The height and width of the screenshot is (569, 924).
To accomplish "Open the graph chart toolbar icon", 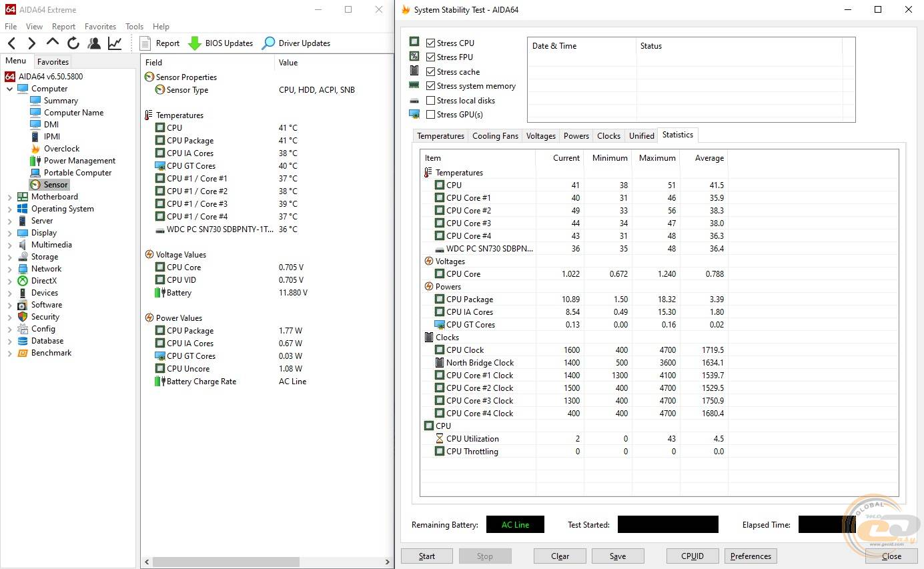I will click(x=115, y=43).
